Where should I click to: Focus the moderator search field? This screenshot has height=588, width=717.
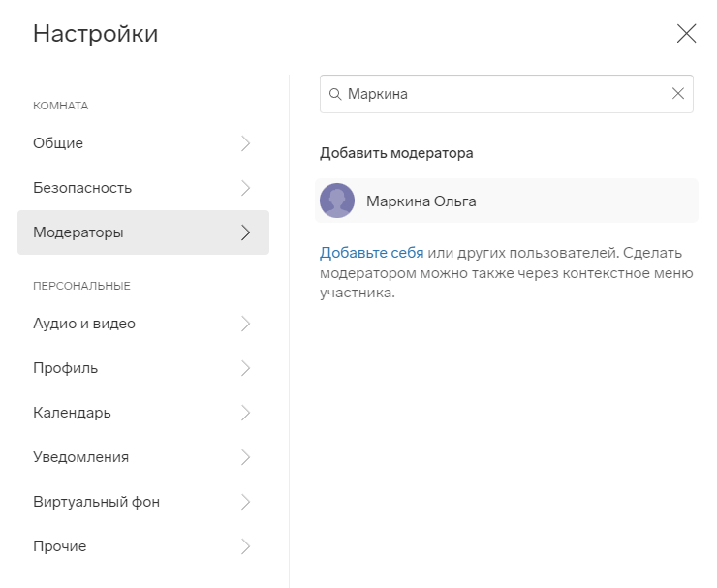pos(506,94)
